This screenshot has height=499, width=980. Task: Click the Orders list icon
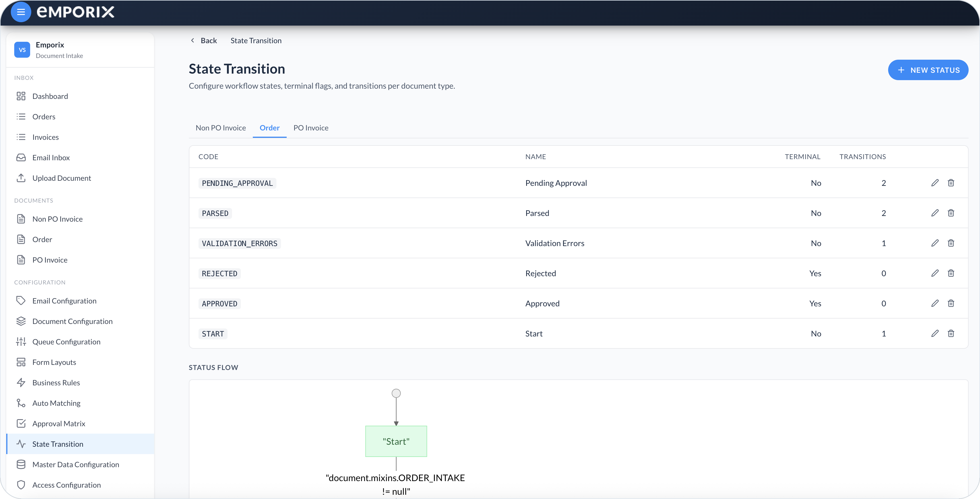21,117
